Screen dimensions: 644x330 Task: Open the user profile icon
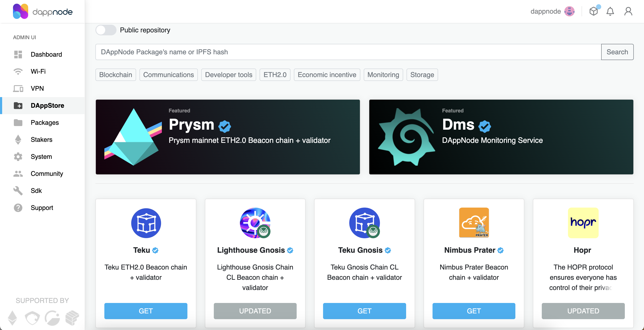628,11
